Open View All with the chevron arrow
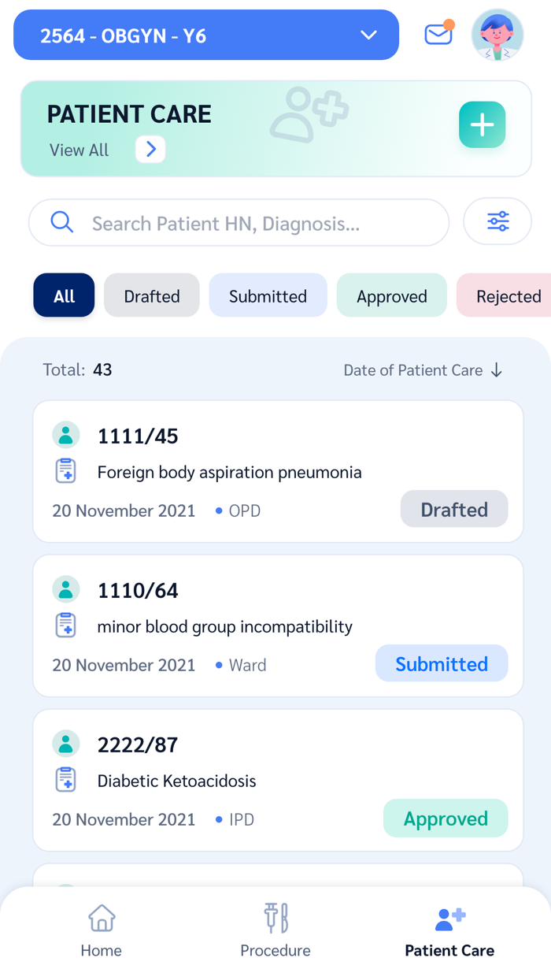This screenshot has width=551, height=980. click(x=150, y=150)
